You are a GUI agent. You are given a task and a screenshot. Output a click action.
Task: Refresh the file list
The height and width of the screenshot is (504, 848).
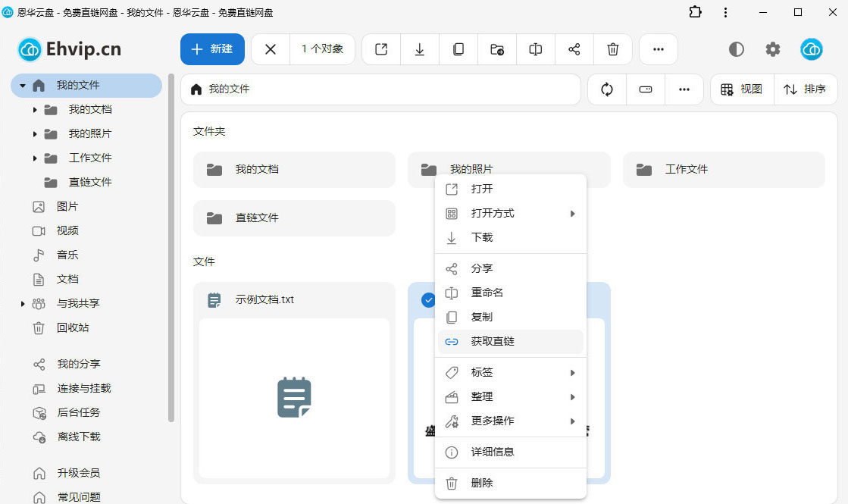607,89
